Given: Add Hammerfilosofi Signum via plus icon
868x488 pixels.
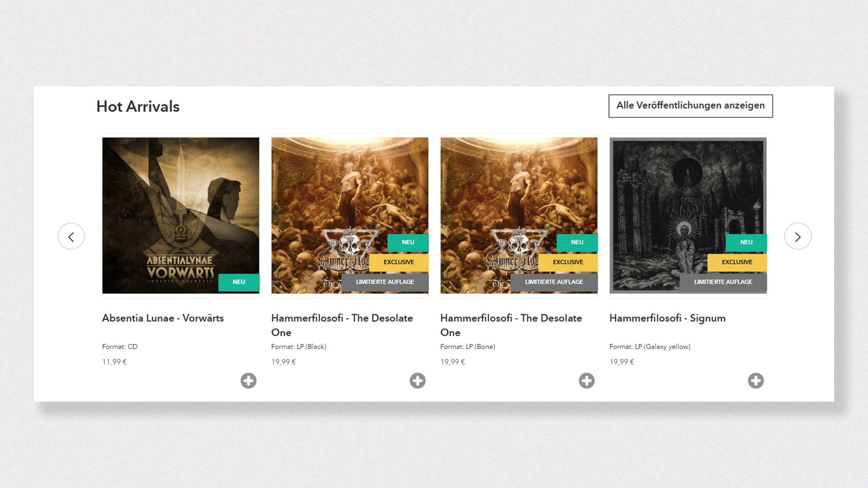Looking at the screenshot, I should tap(755, 380).
